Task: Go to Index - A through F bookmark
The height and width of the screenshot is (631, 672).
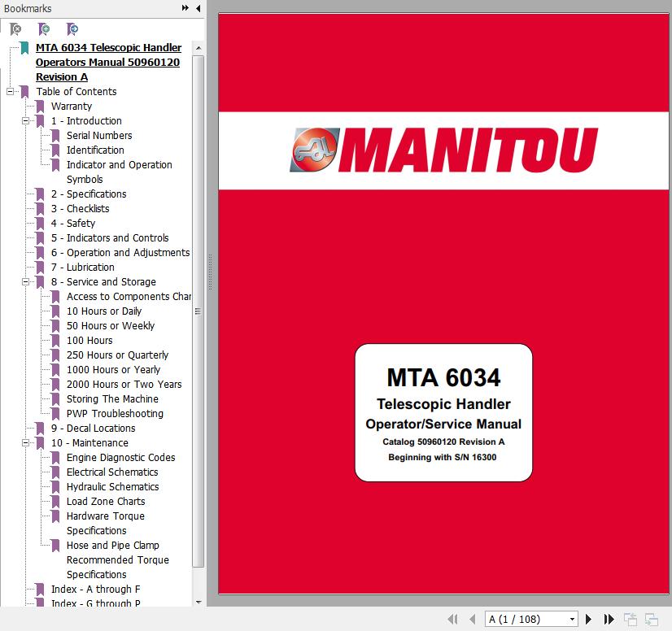Action: point(95,590)
